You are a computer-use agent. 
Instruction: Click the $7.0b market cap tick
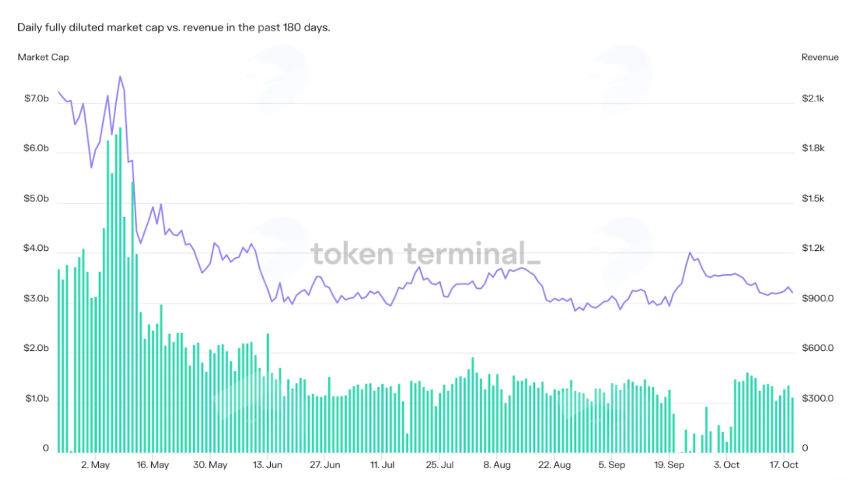[37, 99]
